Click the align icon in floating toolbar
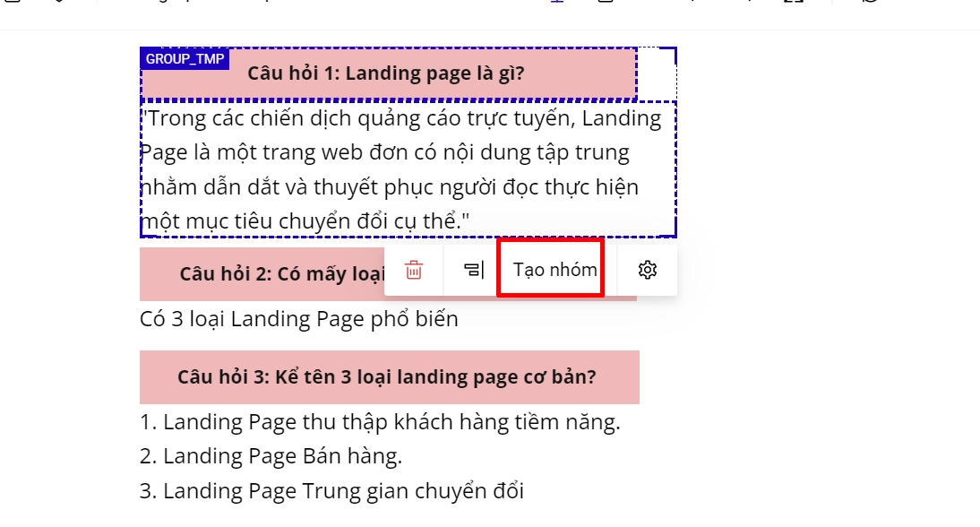This screenshot has height=527, width=980. point(473,270)
